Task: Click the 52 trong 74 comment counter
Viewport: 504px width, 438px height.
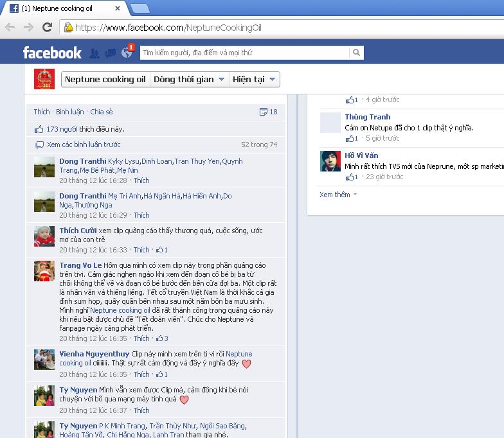Action: pyautogui.click(x=259, y=145)
